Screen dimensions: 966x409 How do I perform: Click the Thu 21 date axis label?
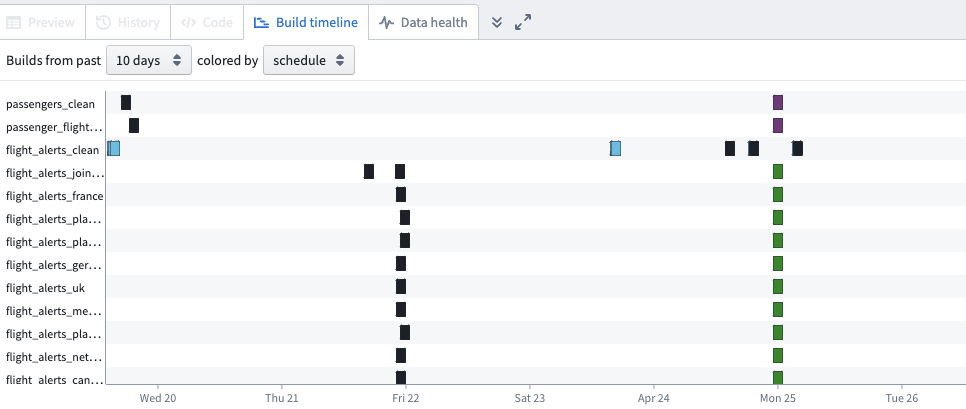point(282,398)
